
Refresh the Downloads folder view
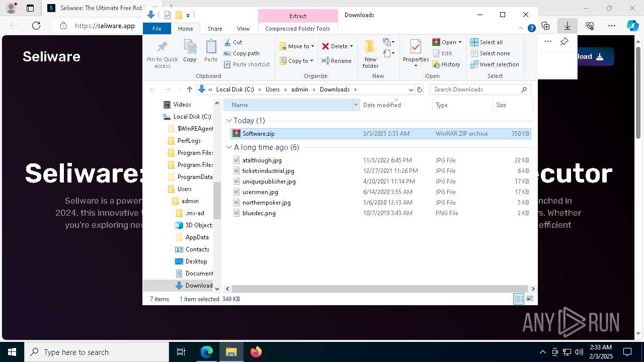420,89
